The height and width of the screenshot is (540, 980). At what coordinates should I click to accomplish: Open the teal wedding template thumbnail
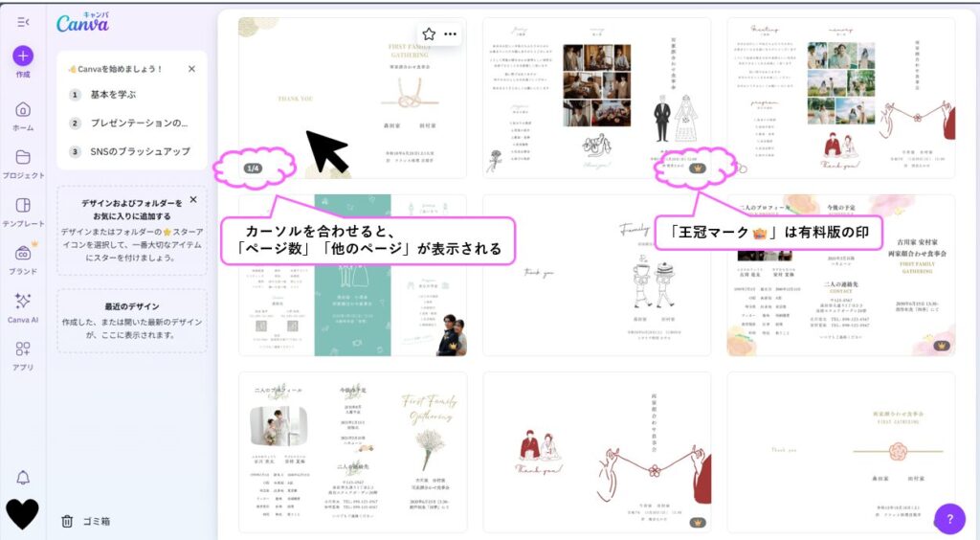pyautogui.click(x=352, y=276)
